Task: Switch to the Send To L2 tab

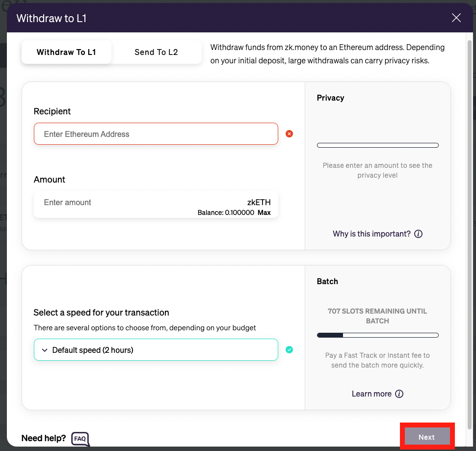Action: point(156,52)
